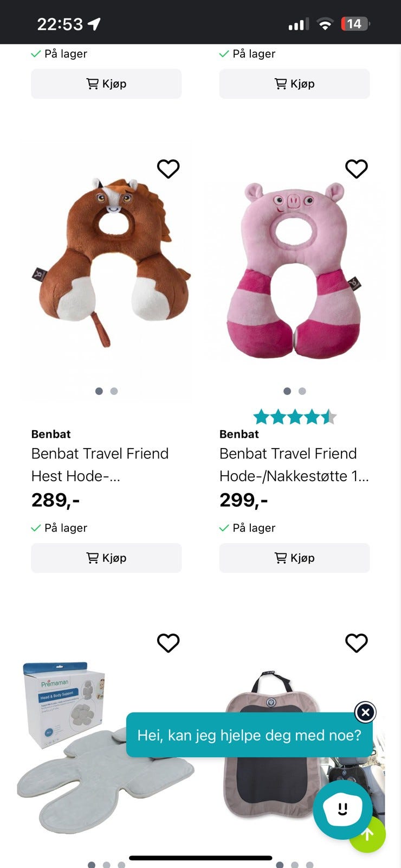Show second image of pig headrest
The height and width of the screenshot is (868, 401).
click(302, 391)
